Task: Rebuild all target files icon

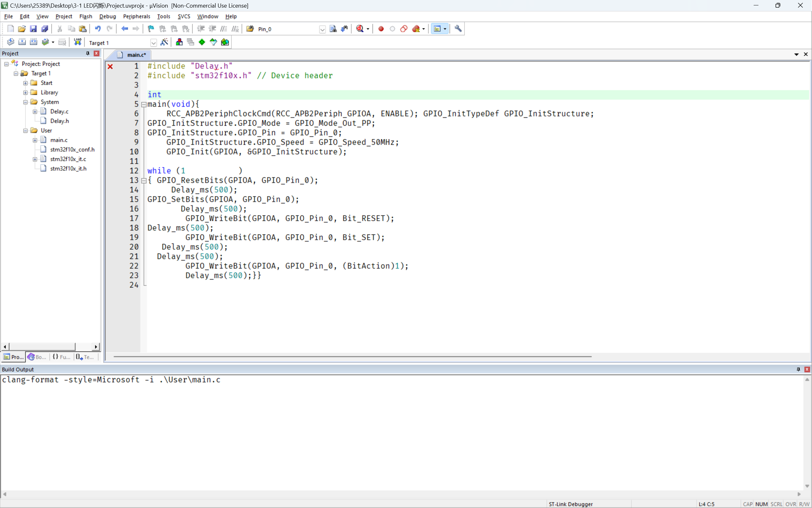Action: (34, 42)
